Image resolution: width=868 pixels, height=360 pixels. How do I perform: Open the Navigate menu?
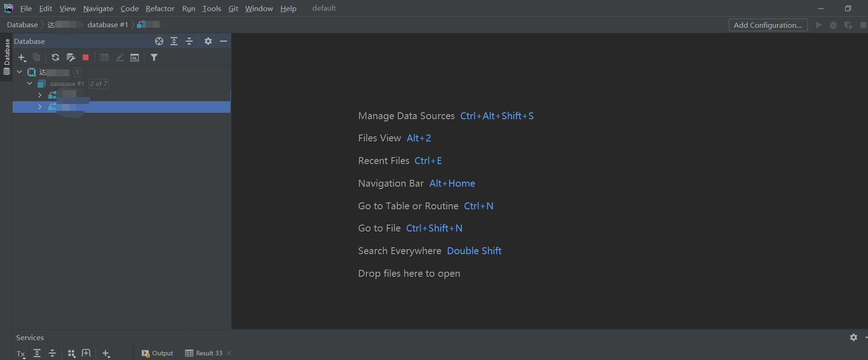pyautogui.click(x=98, y=8)
